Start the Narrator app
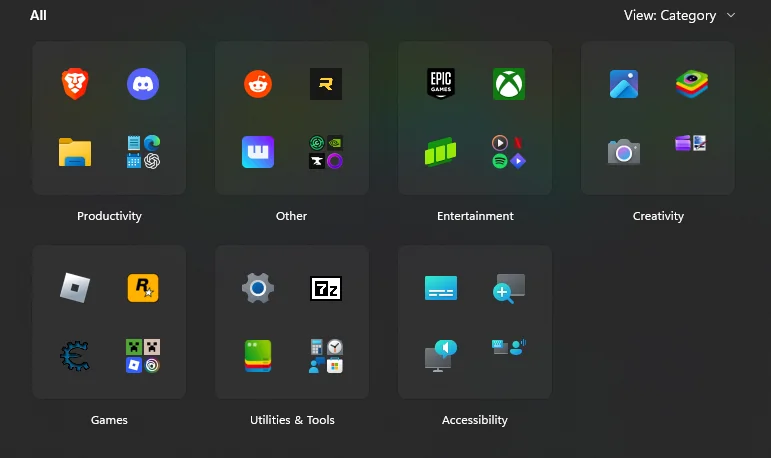Screen dimensions: 771x458 pyautogui.click(x=441, y=356)
